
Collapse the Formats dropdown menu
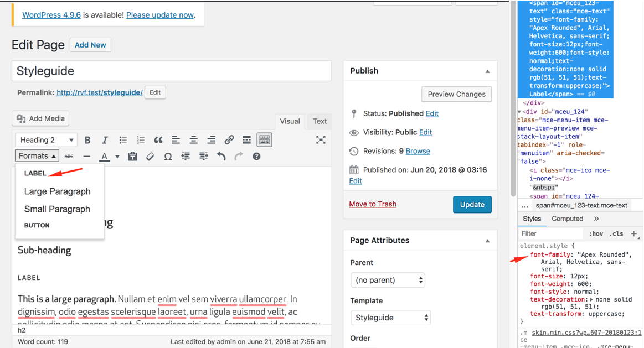coord(37,156)
